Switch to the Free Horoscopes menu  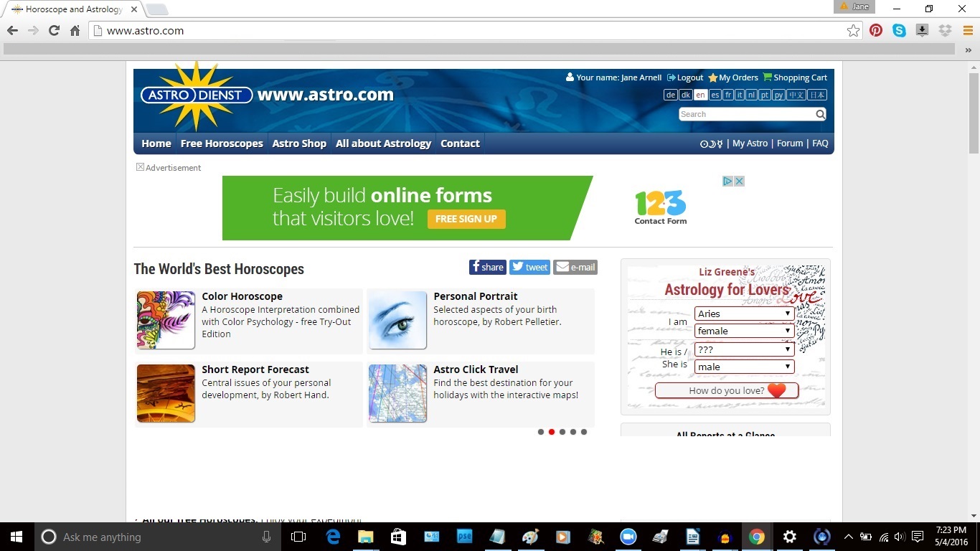[x=221, y=143]
